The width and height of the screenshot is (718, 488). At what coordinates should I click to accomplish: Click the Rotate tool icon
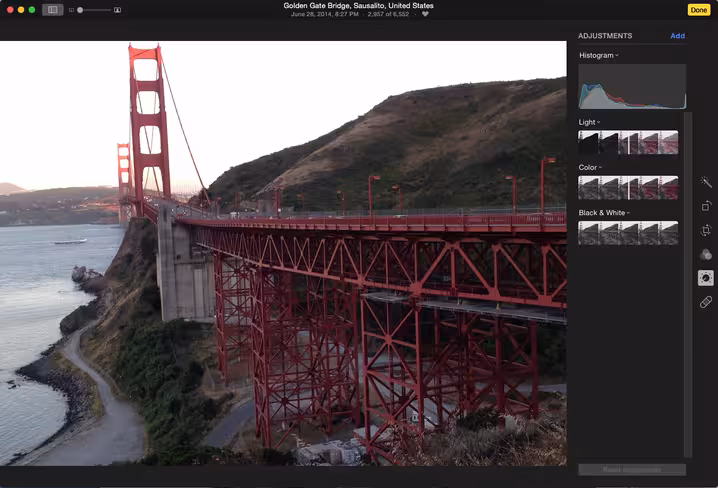pyautogui.click(x=706, y=206)
